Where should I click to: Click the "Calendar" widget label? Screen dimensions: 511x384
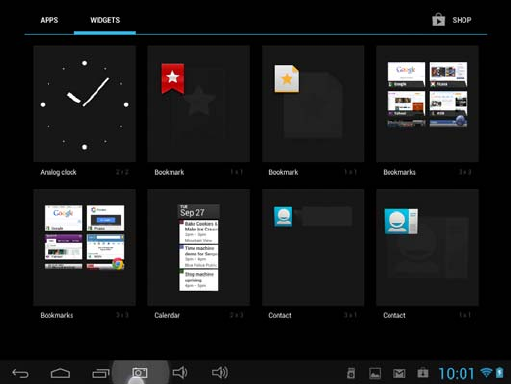tap(167, 315)
